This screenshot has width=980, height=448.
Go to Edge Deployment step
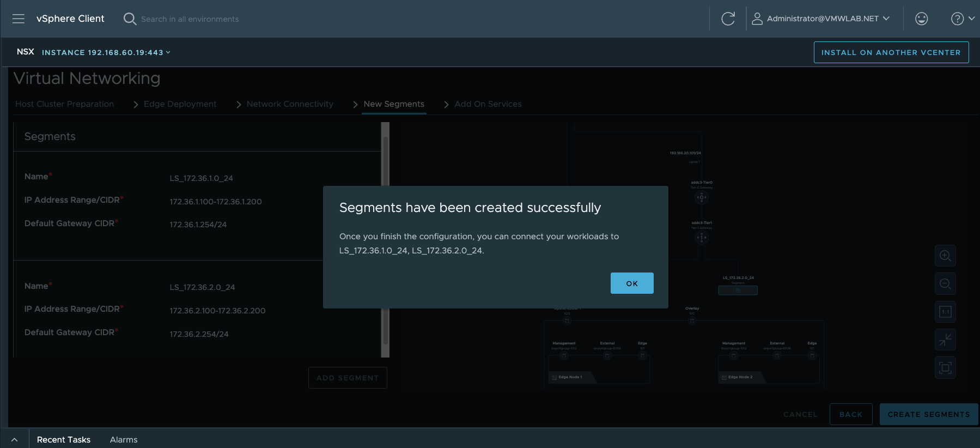click(x=180, y=104)
